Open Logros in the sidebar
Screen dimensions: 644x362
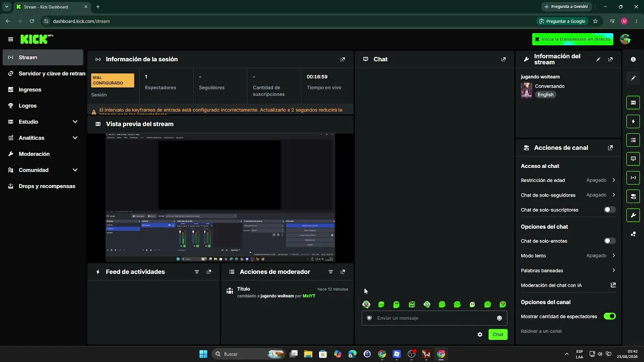click(43, 106)
